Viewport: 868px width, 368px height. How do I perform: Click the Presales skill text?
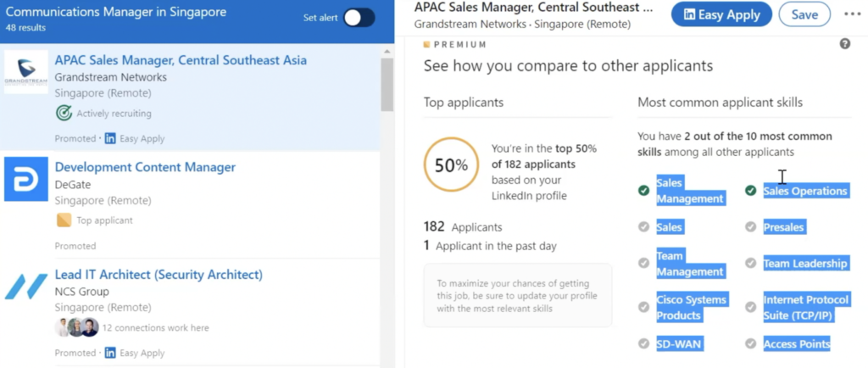(783, 227)
